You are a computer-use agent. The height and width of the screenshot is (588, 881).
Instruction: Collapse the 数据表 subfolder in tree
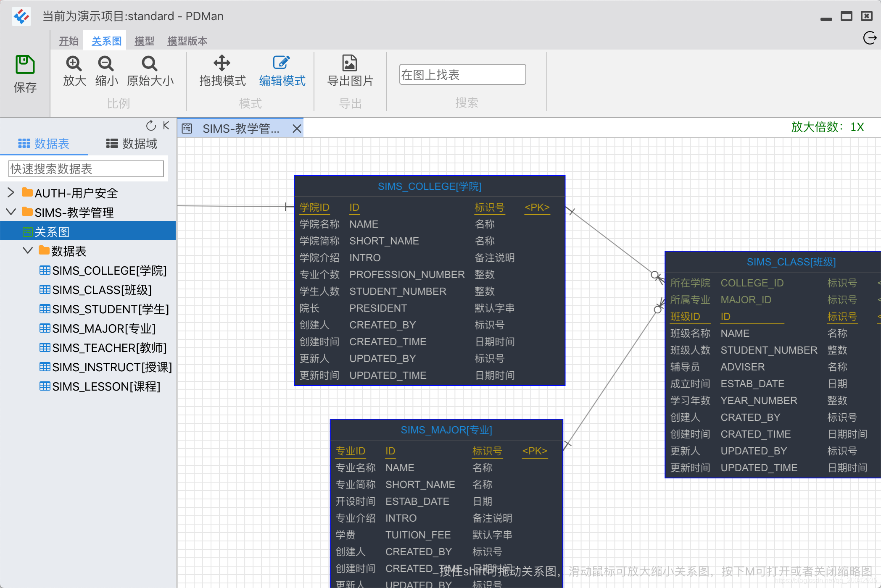coord(28,251)
